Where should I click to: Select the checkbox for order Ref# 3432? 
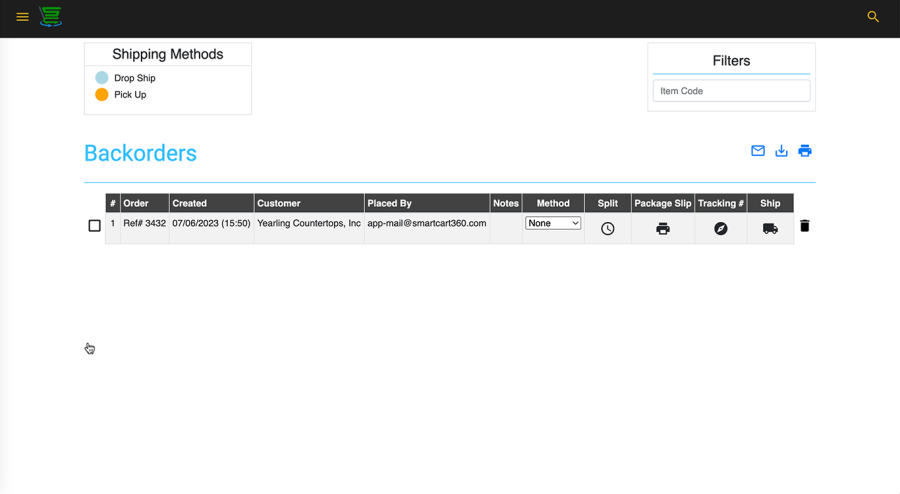[x=95, y=226]
